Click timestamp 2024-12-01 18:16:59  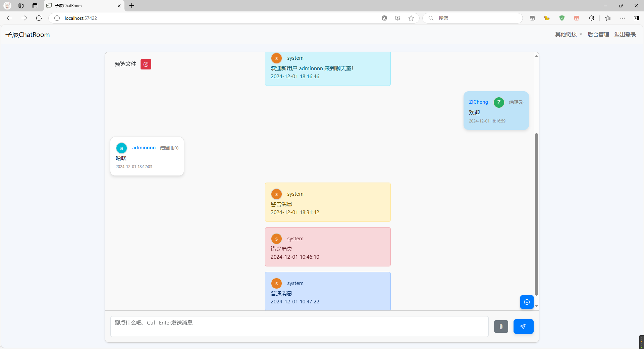tap(487, 121)
